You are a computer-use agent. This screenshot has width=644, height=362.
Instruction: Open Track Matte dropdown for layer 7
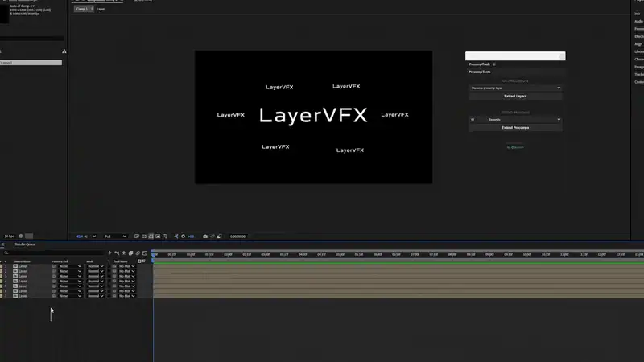[127, 296]
